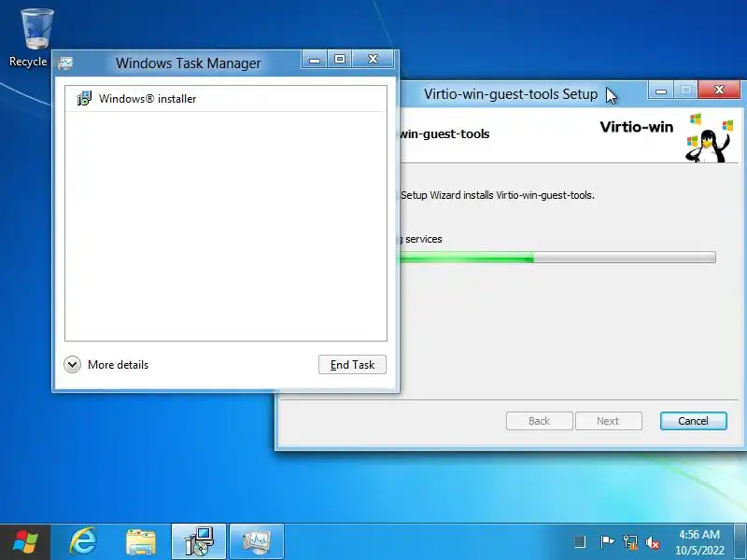Select the Windows® installer task row
The image size is (747, 560).
[x=226, y=99]
